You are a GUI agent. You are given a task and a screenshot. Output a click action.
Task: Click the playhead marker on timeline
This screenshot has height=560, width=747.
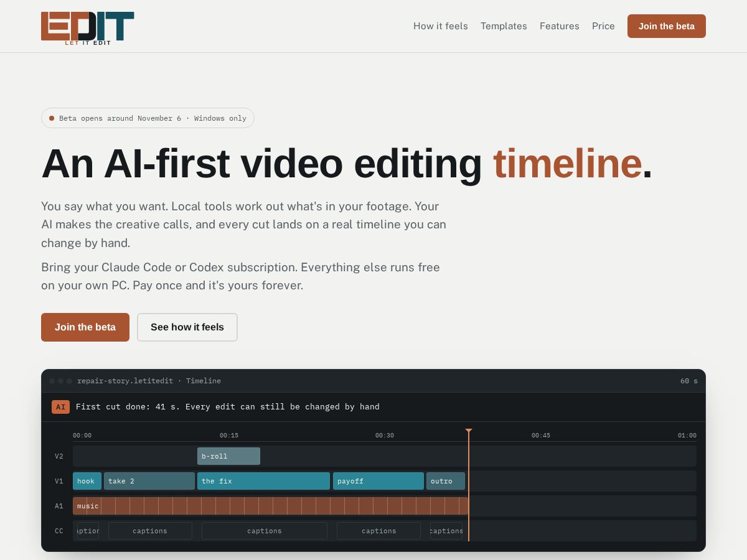(x=469, y=431)
